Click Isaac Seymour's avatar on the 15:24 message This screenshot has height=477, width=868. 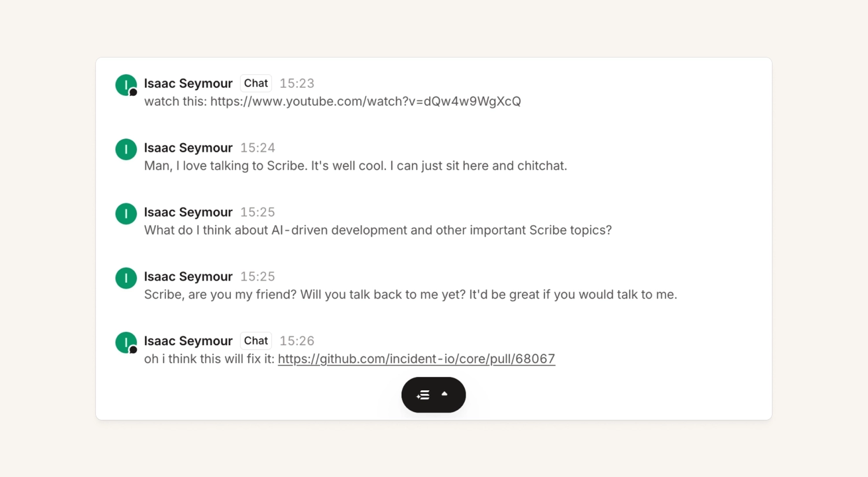[x=126, y=149]
